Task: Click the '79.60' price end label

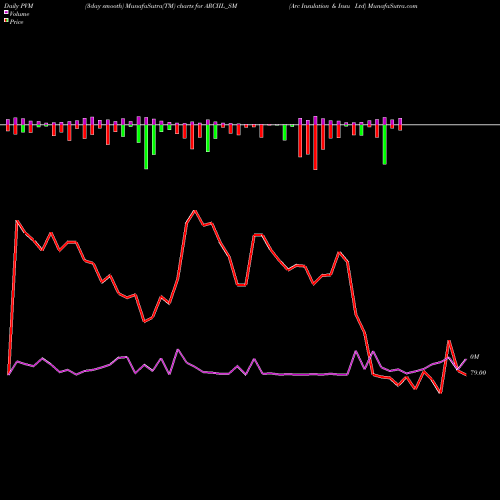Action: 478,373
